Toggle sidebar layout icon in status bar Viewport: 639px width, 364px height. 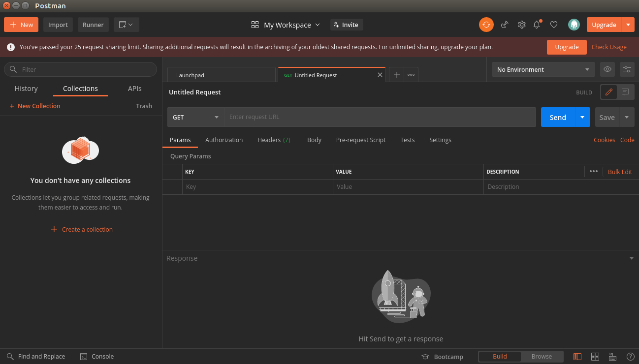[577, 357]
